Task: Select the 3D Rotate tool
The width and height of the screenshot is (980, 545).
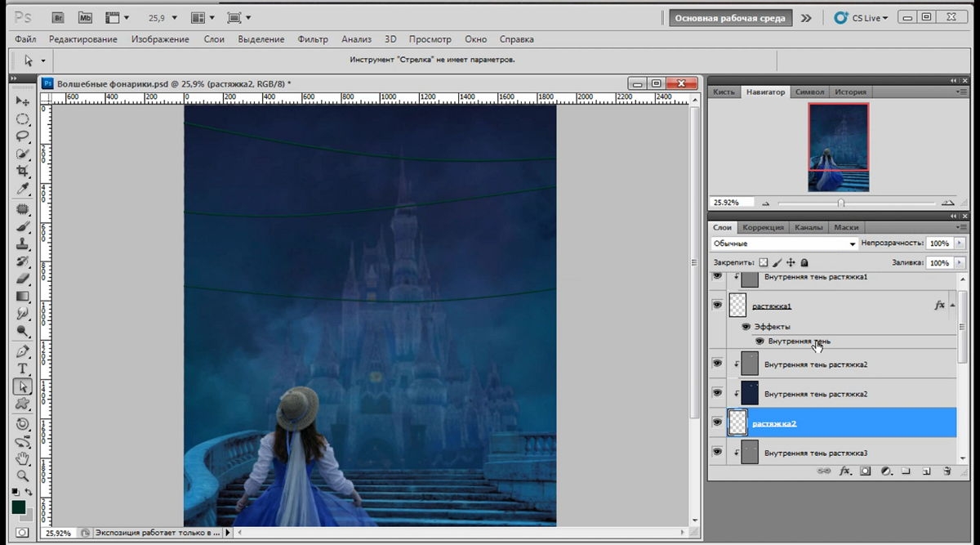Action: 23,424
